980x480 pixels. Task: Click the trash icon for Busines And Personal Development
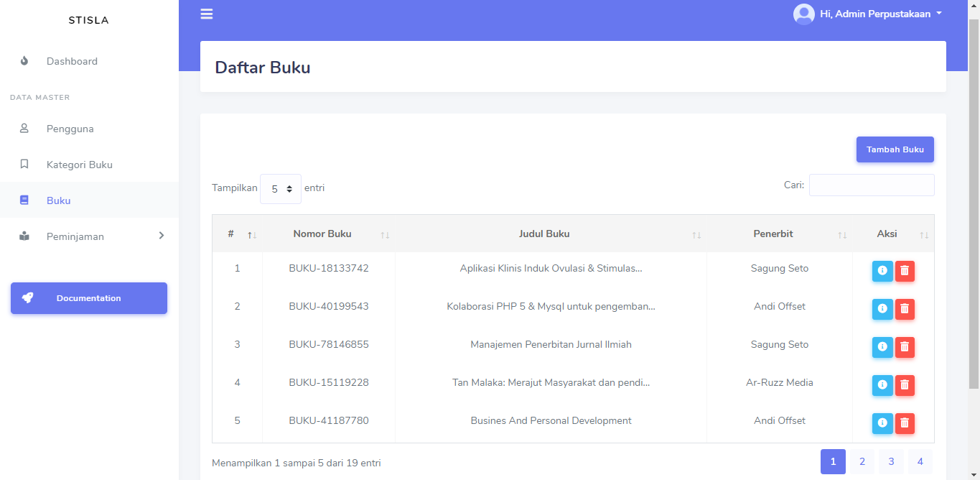point(905,423)
